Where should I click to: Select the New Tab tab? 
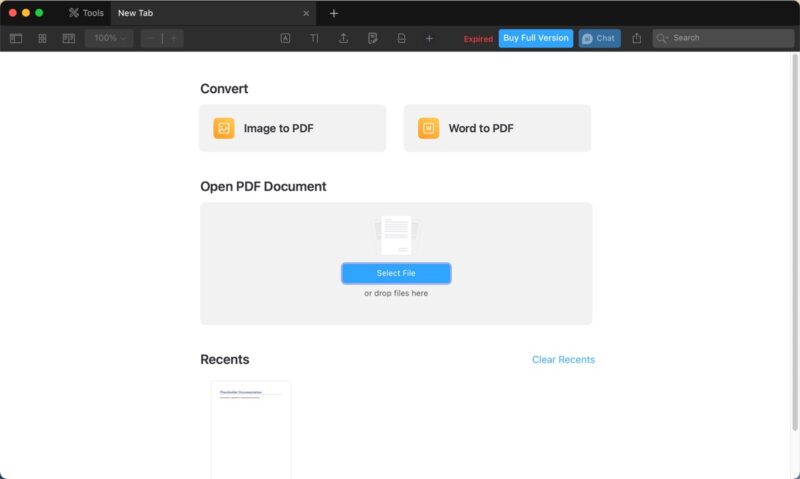pos(213,13)
